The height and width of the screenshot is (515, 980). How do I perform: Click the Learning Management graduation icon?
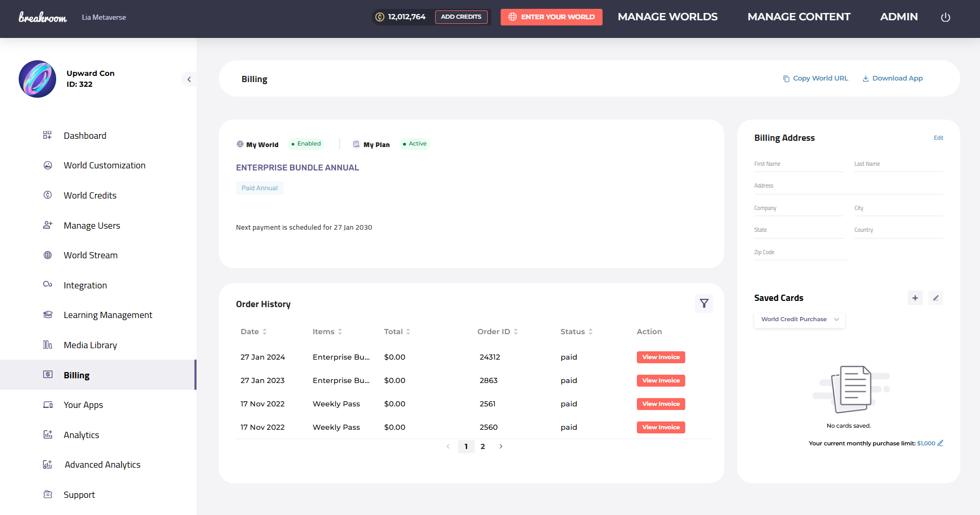(47, 314)
